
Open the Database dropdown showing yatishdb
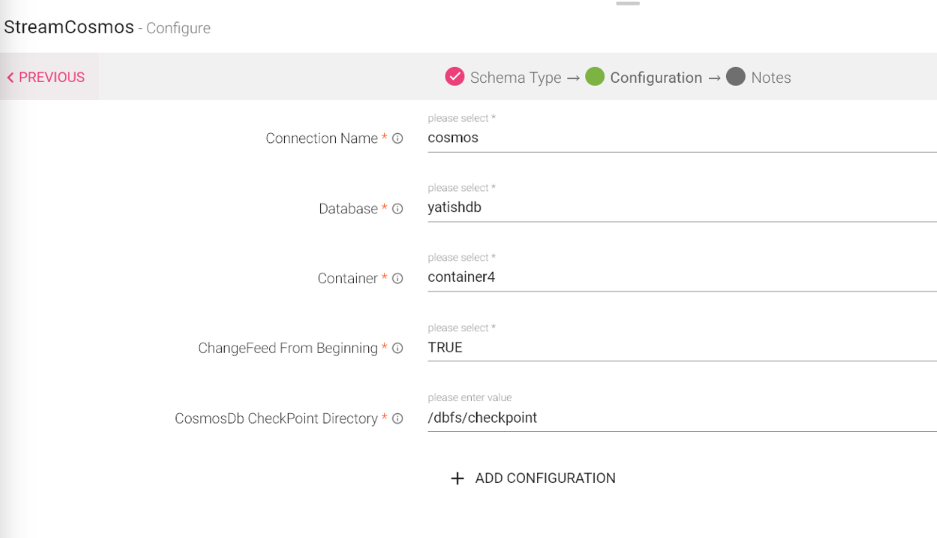coord(682,207)
